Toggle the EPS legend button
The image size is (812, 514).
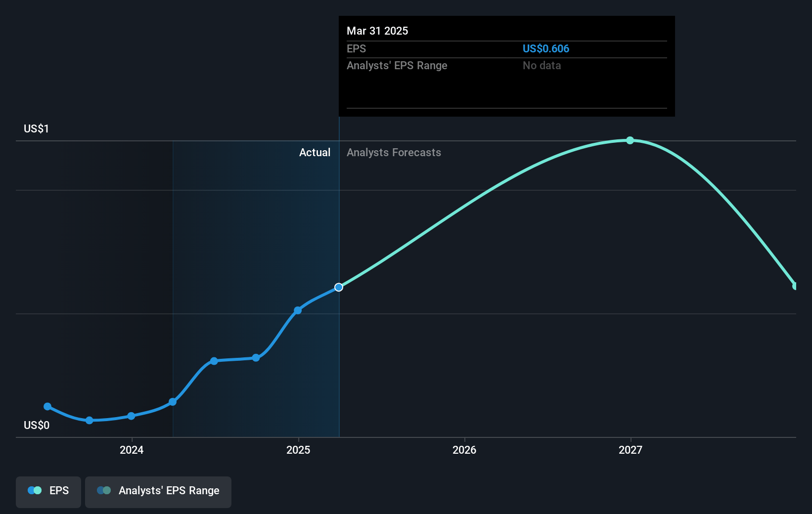pyautogui.click(x=48, y=492)
